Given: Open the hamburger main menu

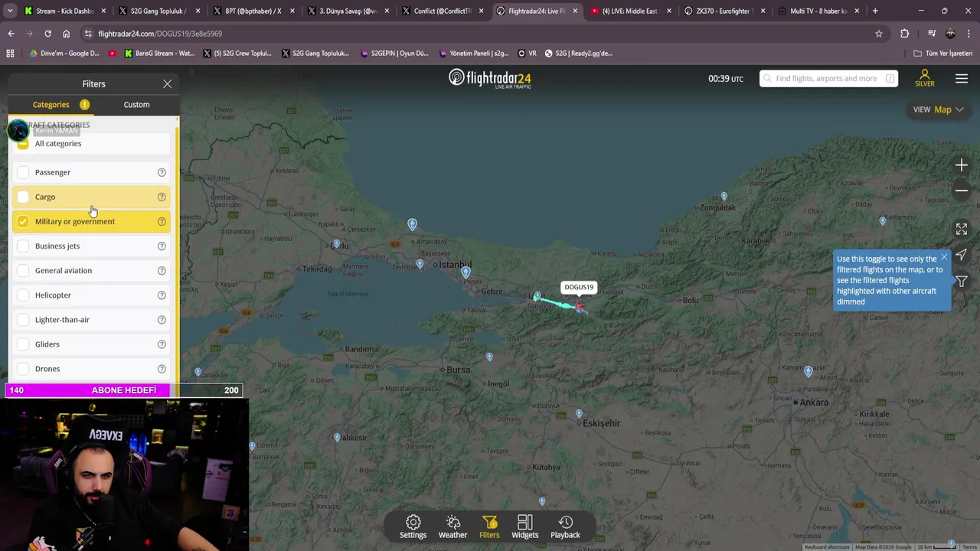Looking at the screenshot, I should click(962, 78).
